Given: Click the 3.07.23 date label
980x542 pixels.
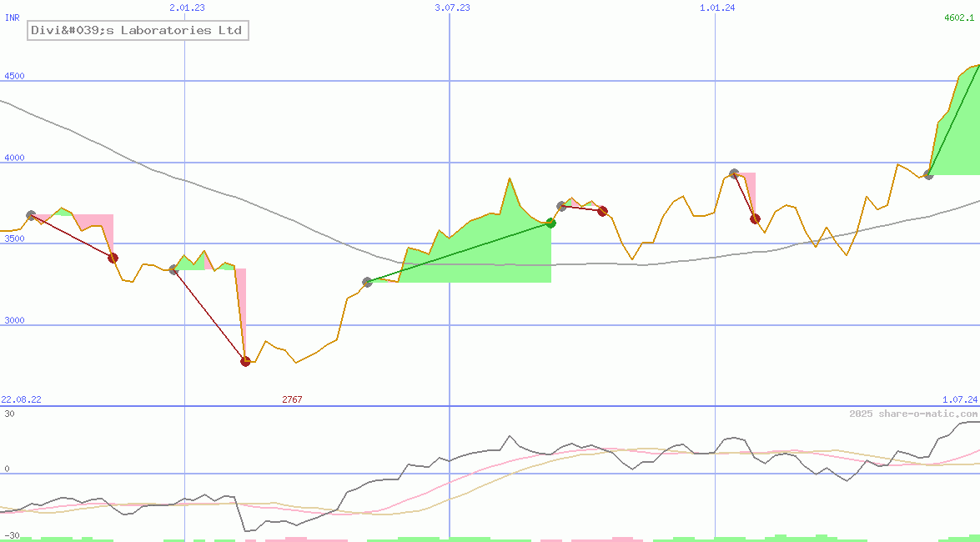Looking at the screenshot, I should click(x=453, y=8).
